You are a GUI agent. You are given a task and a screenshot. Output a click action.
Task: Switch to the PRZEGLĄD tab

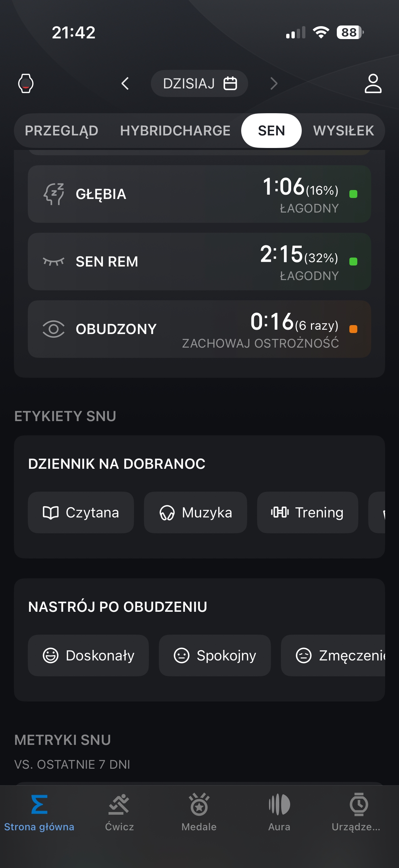point(61,131)
